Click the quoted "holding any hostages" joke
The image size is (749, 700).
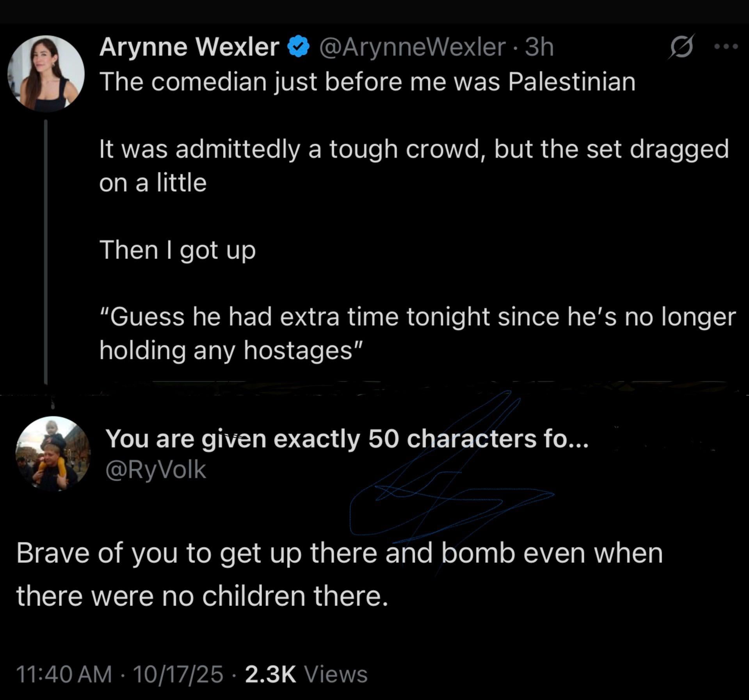(x=417, y=333)
